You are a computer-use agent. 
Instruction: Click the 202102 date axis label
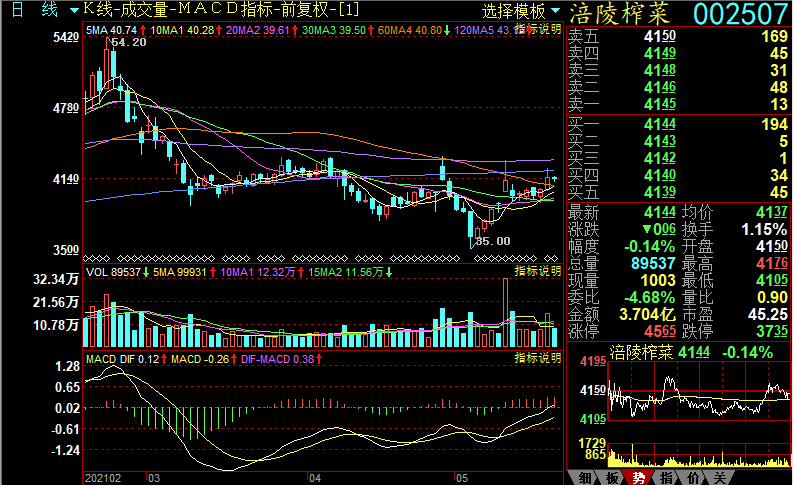[x=103, y=478]
